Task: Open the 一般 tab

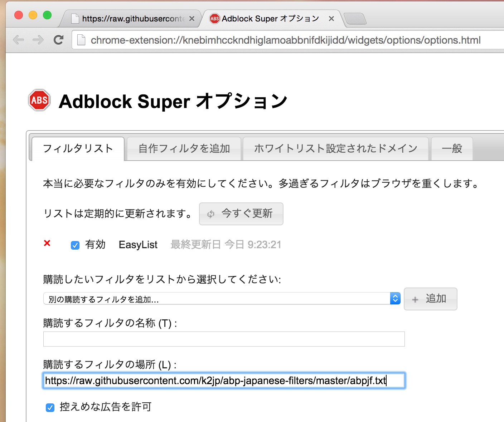Action: tap(452, 149)
